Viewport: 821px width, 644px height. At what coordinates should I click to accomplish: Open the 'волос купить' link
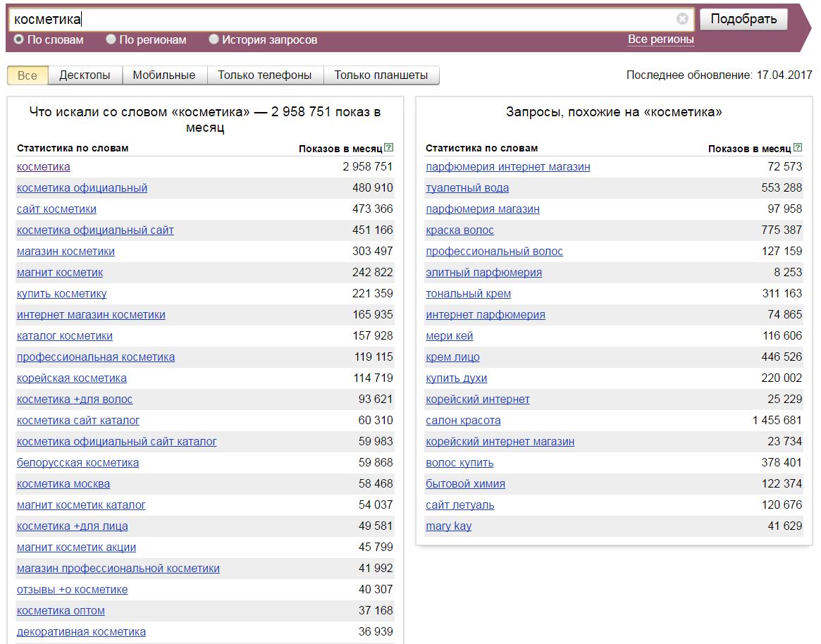pos(459,463)
